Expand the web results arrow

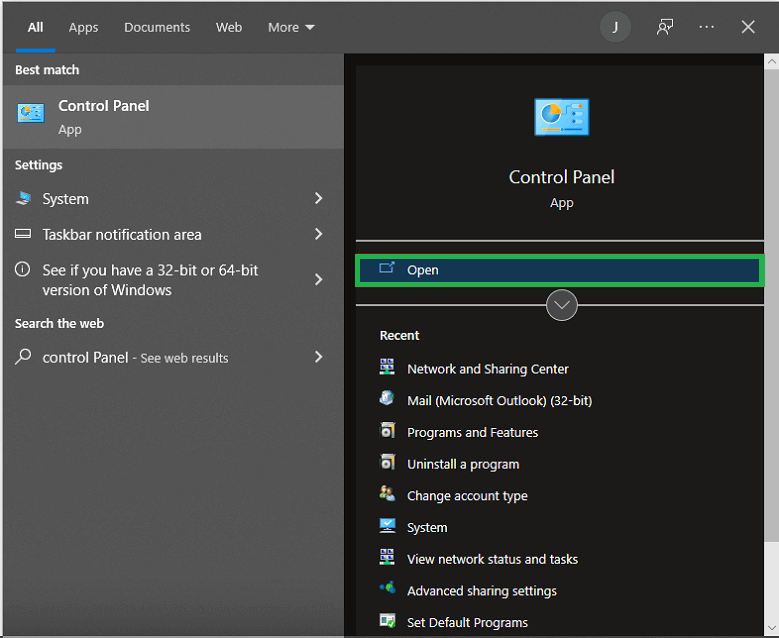point(319,357)
